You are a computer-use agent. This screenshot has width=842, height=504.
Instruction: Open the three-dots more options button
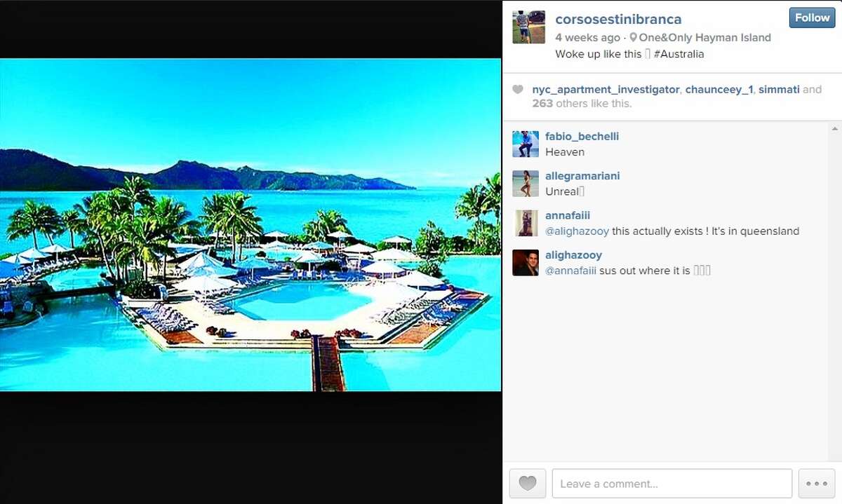pos(817,484)
